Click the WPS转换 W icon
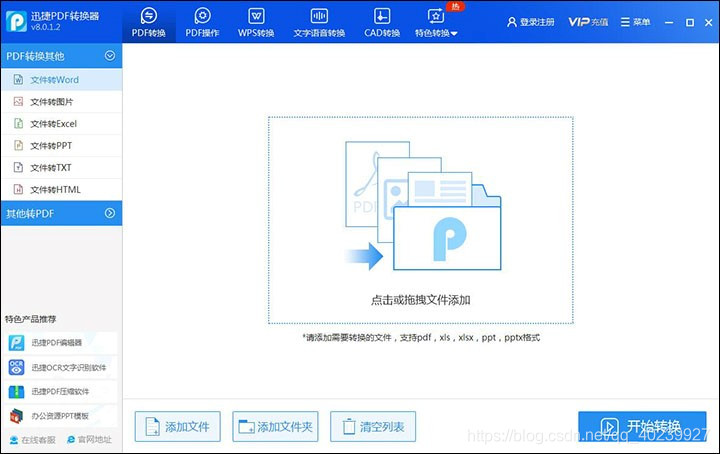720x454 pixels. pos(256,16)
